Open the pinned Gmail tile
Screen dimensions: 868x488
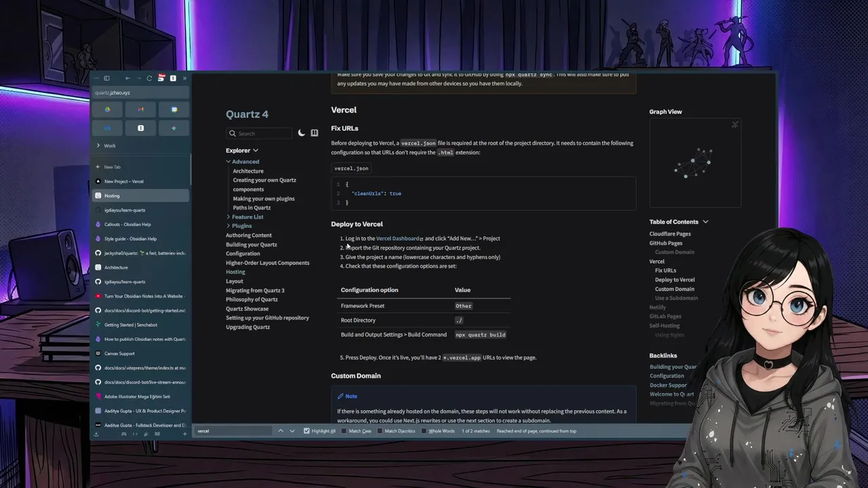pyautogui.click(x=140, y=109)
